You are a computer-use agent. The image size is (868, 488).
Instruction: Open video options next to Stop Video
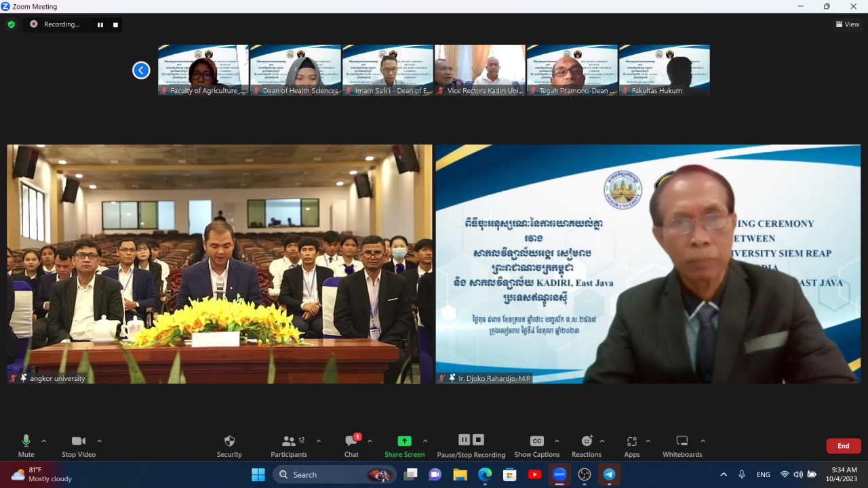point(98,439)
